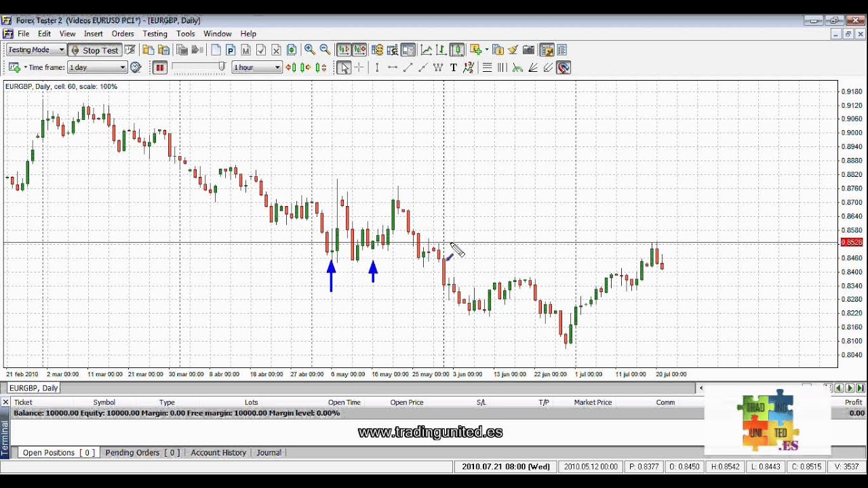Toggle the magnet mode button
Screen dimensions: 868x488
tap(563, 67)
